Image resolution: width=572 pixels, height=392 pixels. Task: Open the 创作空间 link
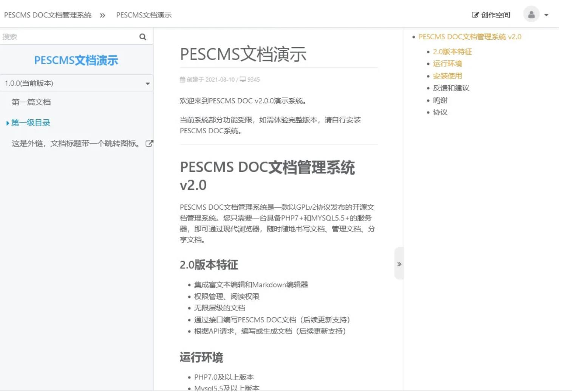[x=490, y=15]
